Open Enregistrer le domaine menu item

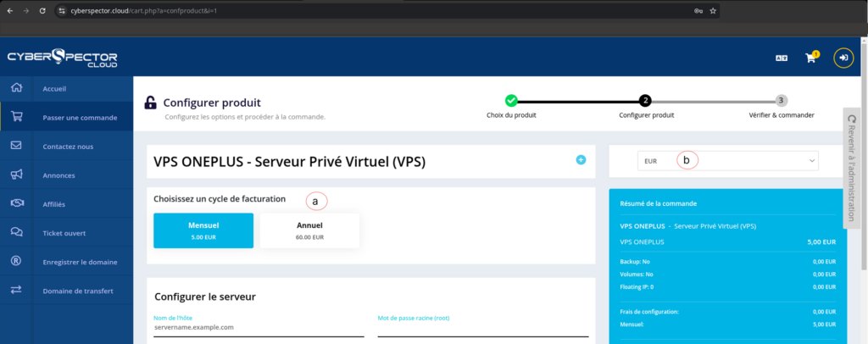80,262
